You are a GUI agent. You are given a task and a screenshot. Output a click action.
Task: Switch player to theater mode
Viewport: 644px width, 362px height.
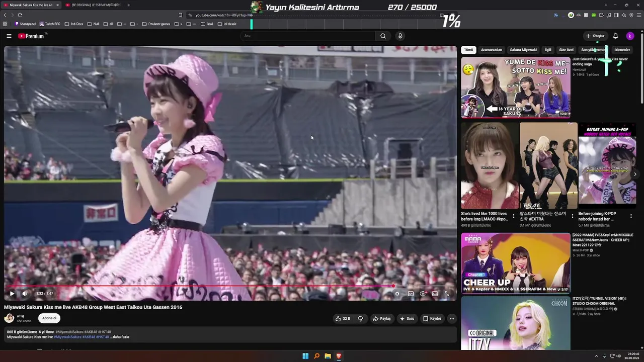435,294
